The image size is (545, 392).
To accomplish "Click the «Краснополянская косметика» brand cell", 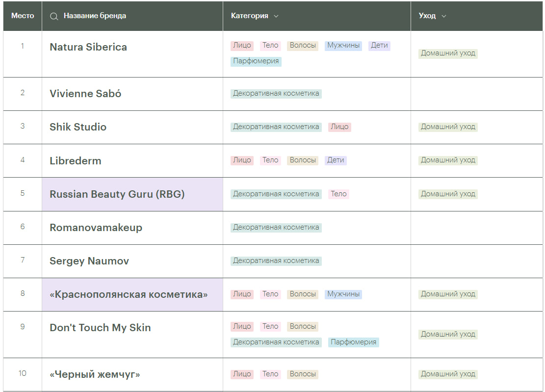I will pos(129,294).
